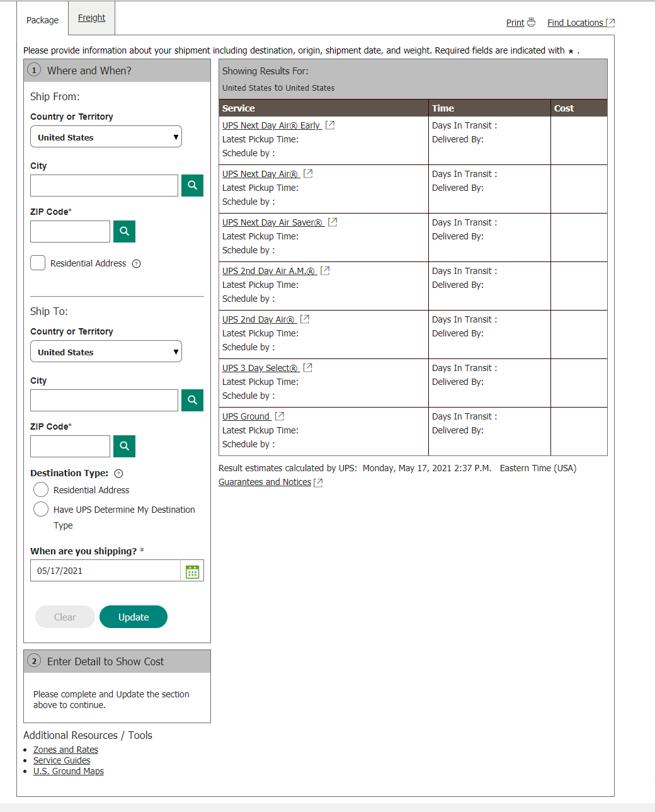The image size is (655, 812).
Task: Open UPS Ground via its external link icon
Action: click(x=279, y=416)
